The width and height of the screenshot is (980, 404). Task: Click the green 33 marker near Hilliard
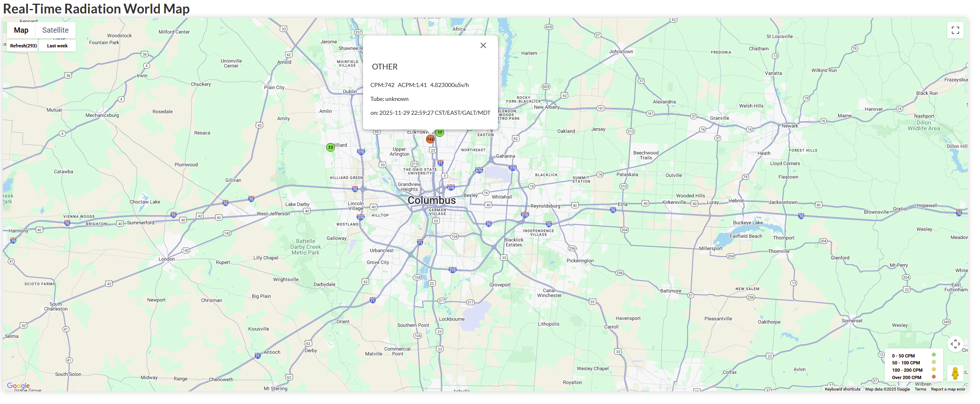330,147
